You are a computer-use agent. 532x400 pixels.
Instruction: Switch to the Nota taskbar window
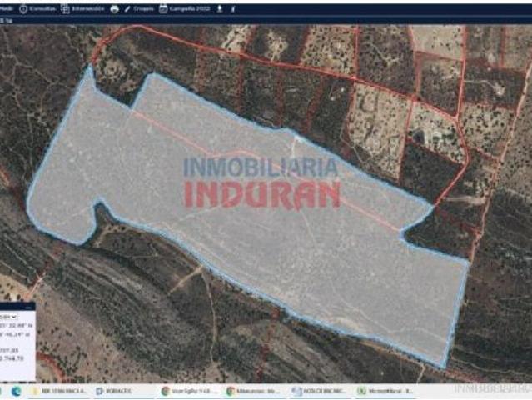[320, 392]
